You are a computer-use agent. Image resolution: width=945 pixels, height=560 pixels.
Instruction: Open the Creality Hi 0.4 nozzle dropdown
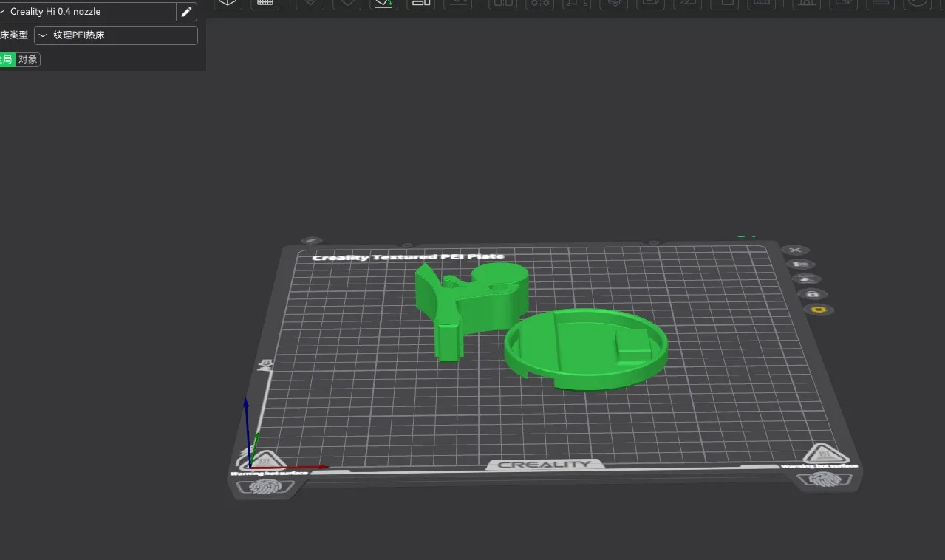89,12
